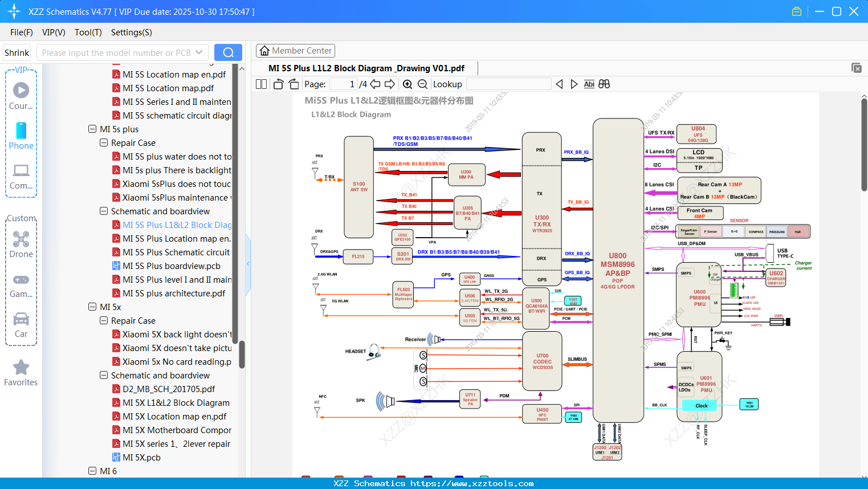Click inside the Lookup search field

tap(508, 84)
